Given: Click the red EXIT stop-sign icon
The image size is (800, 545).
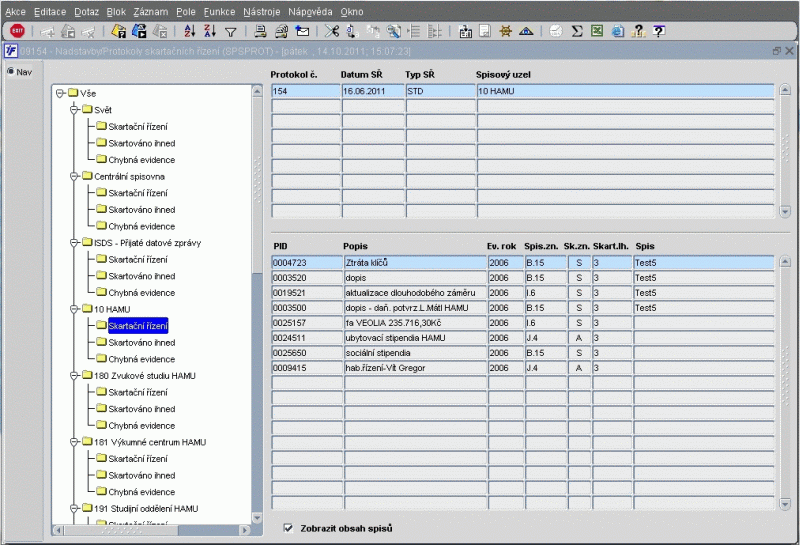Looking at the screenshot, I should pyautogui.click(x=17, y=31).
